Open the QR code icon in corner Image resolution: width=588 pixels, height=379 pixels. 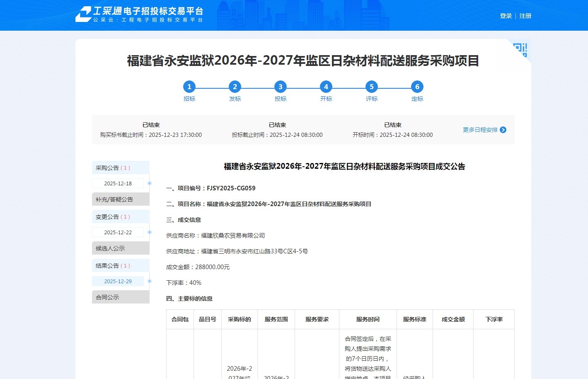pos(520,49)
